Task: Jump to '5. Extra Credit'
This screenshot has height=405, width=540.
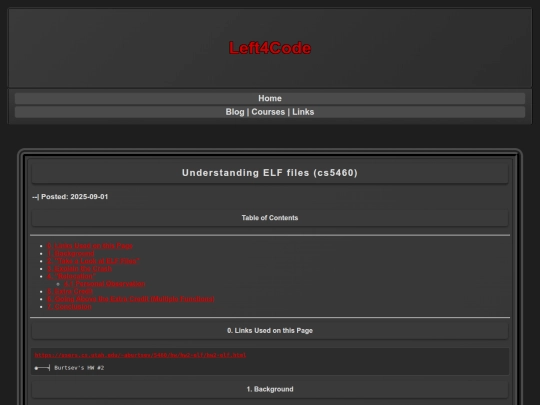Action: coord(70,291)
